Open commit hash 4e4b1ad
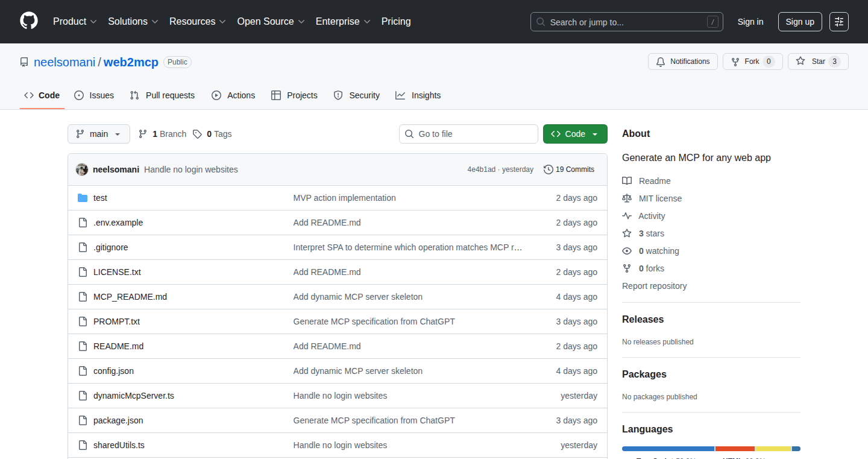 tap(481, 169)
